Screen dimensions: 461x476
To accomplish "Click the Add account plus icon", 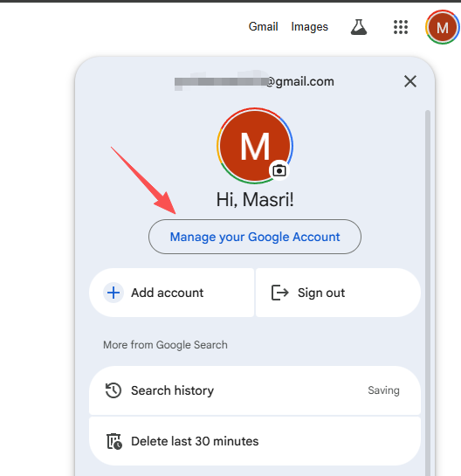I will click(x=114, y=293).
